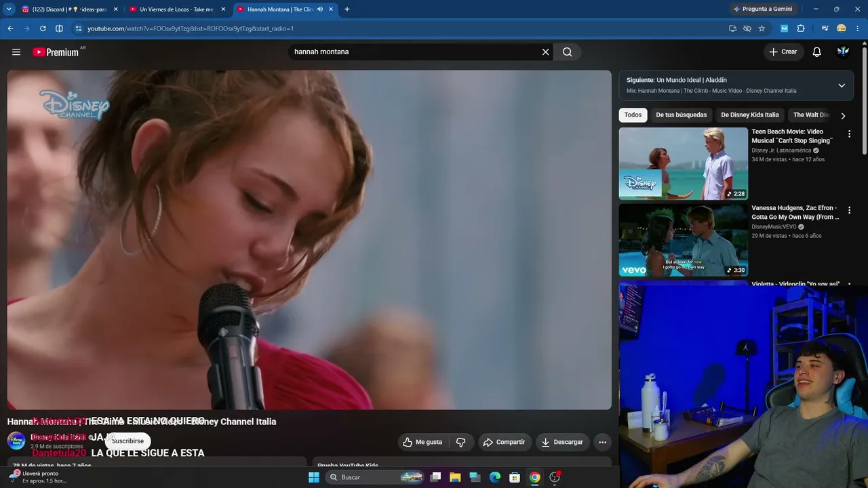Click the address bar URL

click(191, 28)
